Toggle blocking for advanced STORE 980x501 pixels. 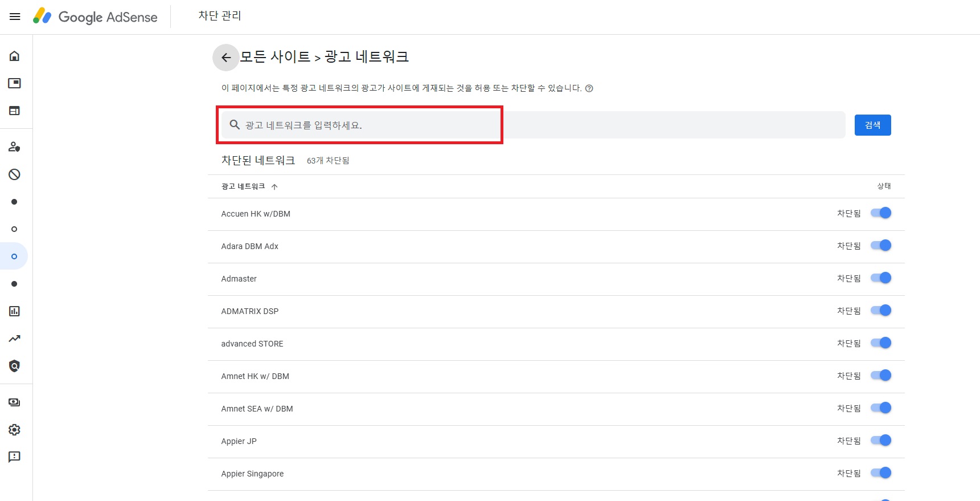pyautogui.click(x=881, y=343)
